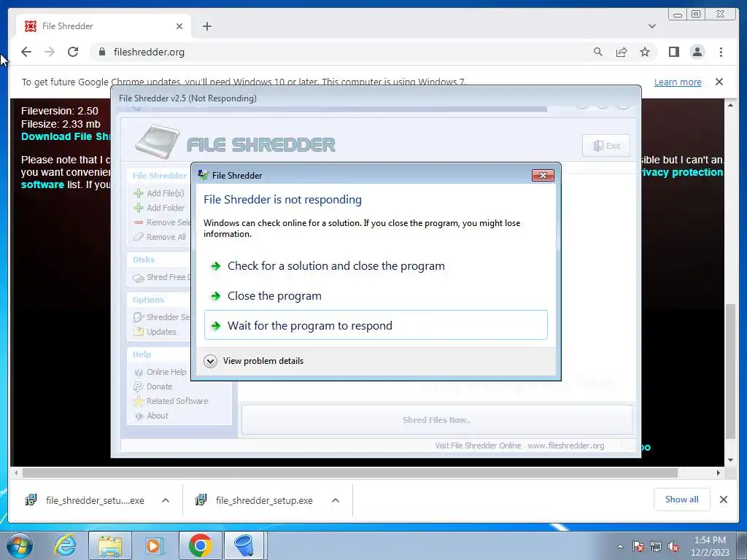
Task: Click the Exit button in File Shredder
Action: pyautogui.click(x=606, y=146)
